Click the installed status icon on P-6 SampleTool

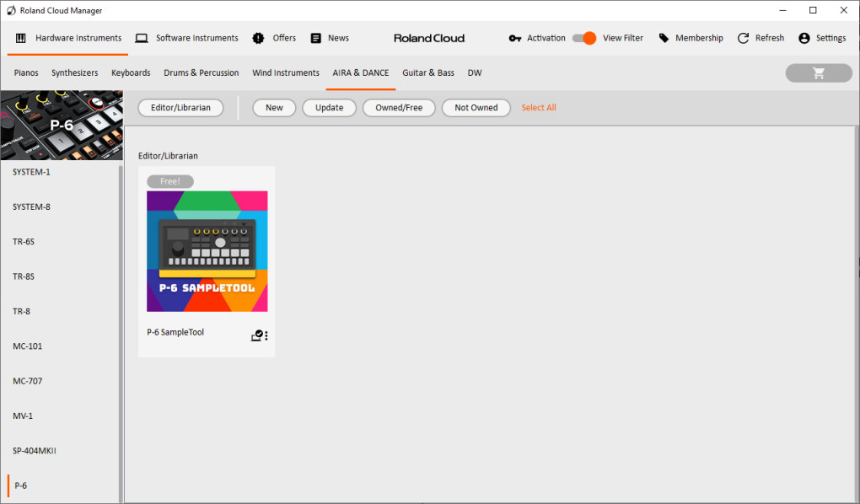click(x=256, y=335)
